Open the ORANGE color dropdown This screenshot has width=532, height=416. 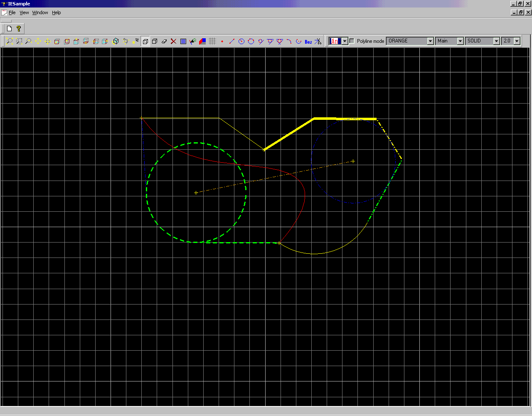pos(431,41)
